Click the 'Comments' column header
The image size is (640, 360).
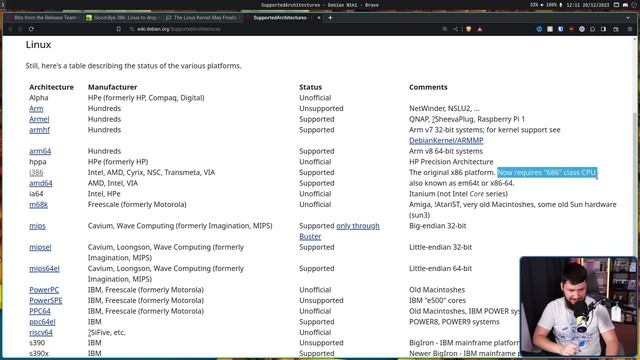coord(428,87)
